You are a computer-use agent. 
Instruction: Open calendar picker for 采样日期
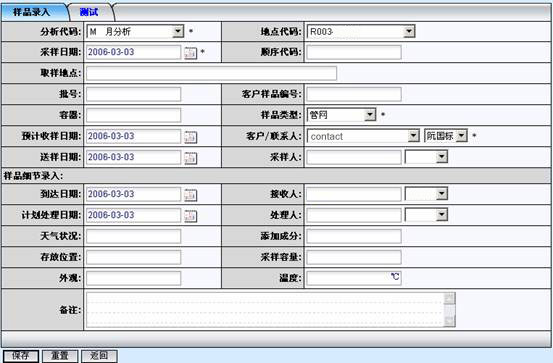click(x=190, y=53)
